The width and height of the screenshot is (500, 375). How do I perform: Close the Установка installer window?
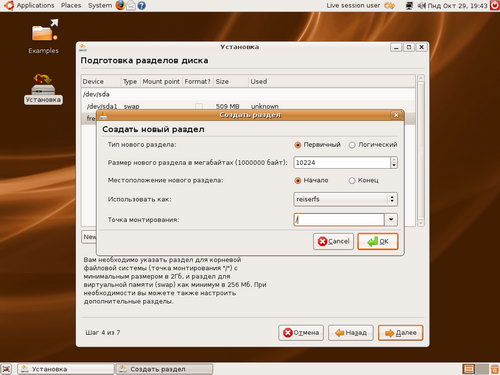click(x=421, y=47)
